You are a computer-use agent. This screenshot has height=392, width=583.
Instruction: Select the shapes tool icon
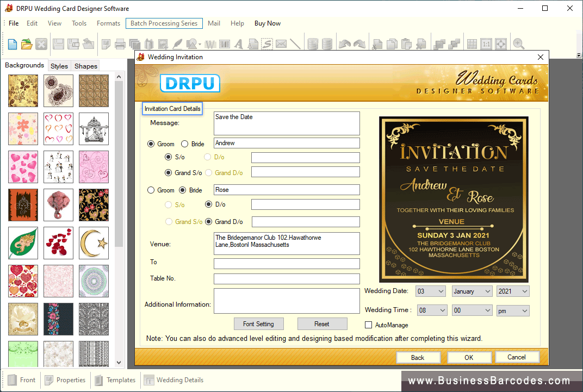(x=191, y=44)
